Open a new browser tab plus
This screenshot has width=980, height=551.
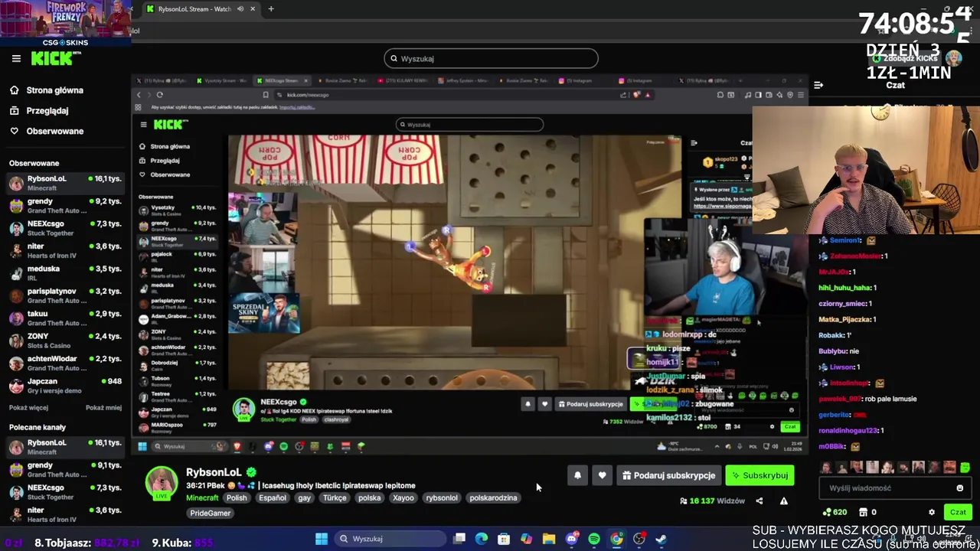coord(271,9)
